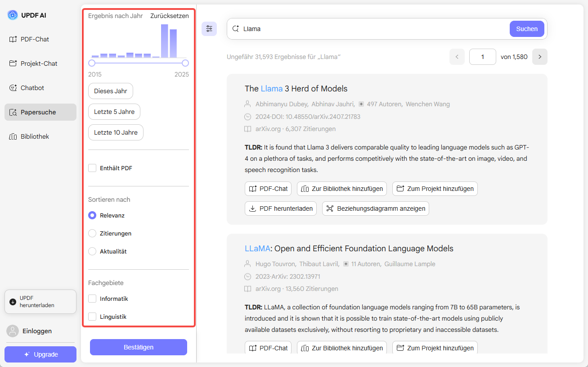Open The Llama 3 Herd of Models title

click(296, 88)
